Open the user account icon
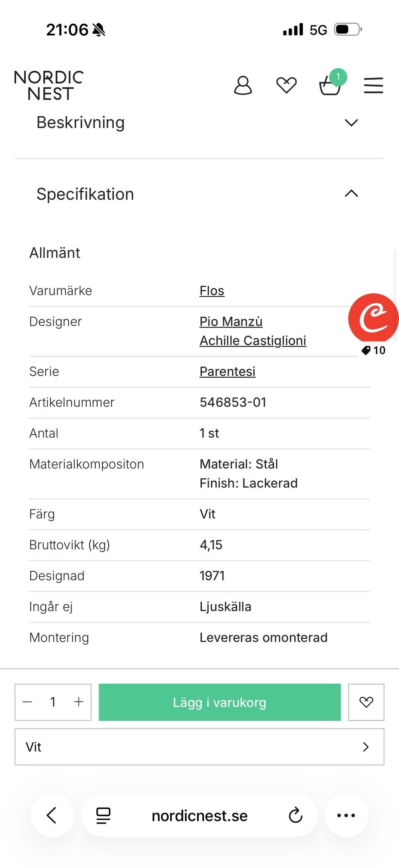399x868 pixels. (x=243, y=86)
